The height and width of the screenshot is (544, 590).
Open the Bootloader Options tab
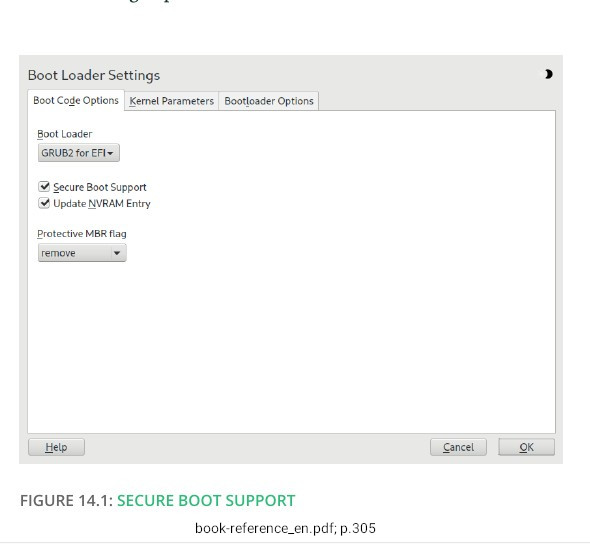click(x=269, y=101)
